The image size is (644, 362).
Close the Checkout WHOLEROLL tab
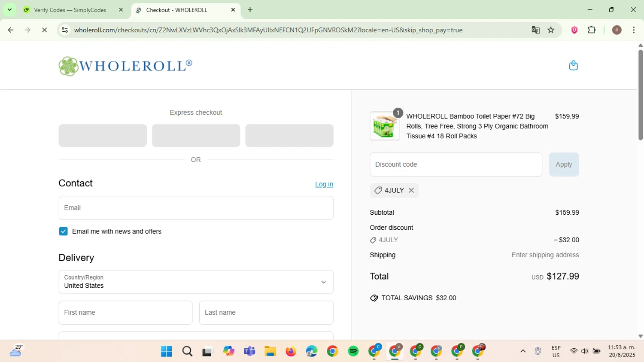pos(233,10)
